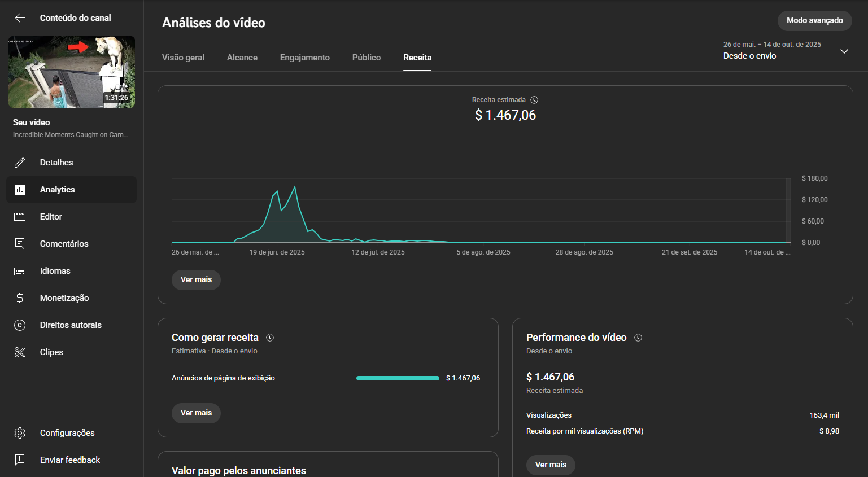Viewport: 868px width, 477px height.
Task: Click the Idiomas subtitles icon
Action: 20,271
